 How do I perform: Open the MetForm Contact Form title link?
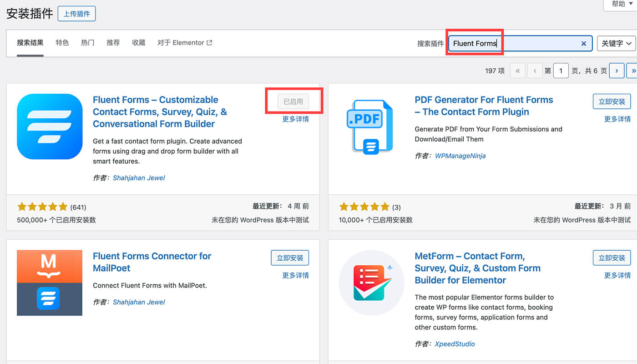[x=477, y=268]
